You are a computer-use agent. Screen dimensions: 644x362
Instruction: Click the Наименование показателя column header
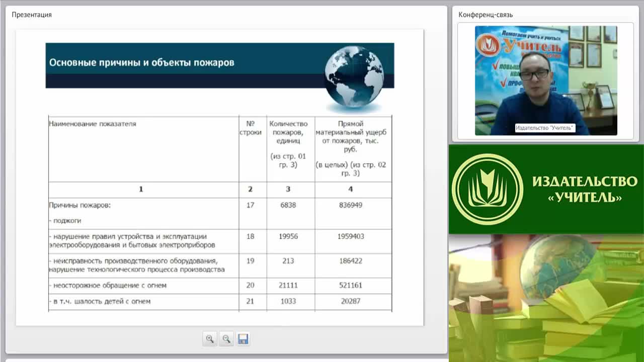(x=93, y=124)
